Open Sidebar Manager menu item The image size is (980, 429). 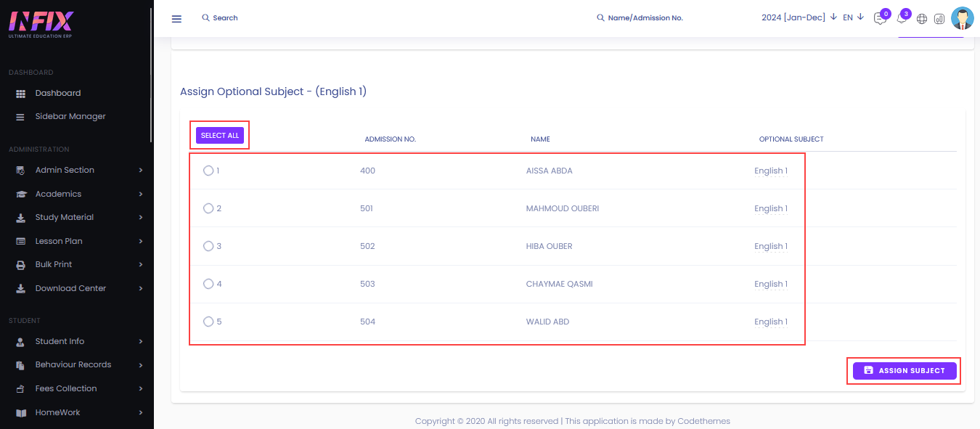[70, 117]
